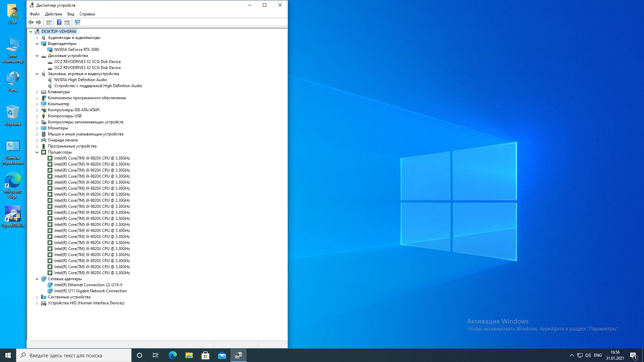644x362 pixels.
Task: Click Контроллеры запоминающих устройств icon
Action: 44,122
